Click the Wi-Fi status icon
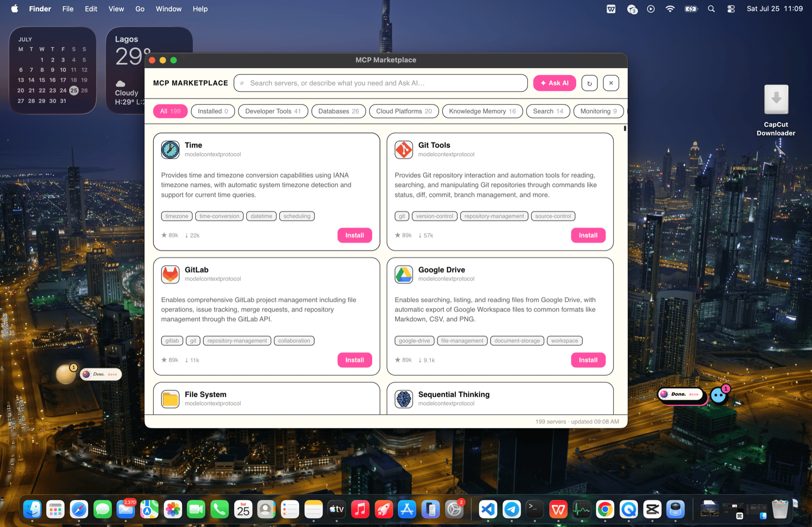 coord(670,9)
